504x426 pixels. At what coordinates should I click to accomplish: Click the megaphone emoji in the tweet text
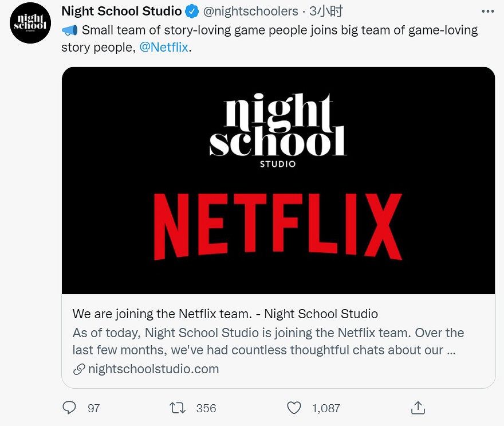[69, 30]
